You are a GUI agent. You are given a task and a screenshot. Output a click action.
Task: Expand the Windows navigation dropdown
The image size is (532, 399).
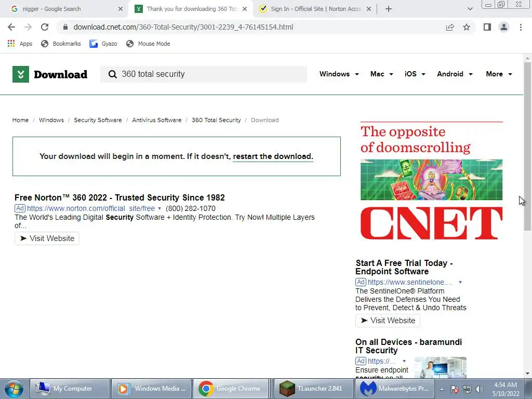pyautogui.click(x=339, y=74)
